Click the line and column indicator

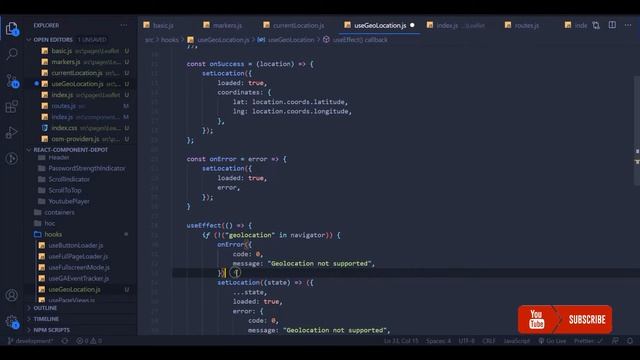point(401,341)
